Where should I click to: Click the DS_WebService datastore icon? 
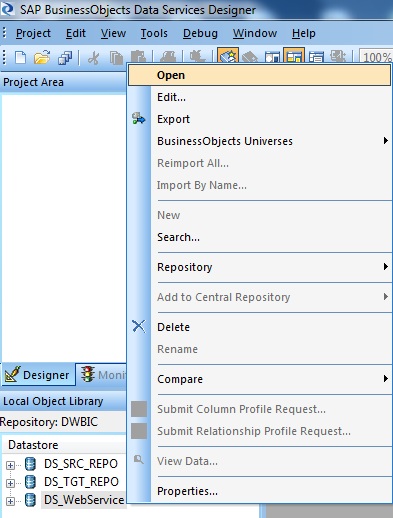[x=30, y=500]
